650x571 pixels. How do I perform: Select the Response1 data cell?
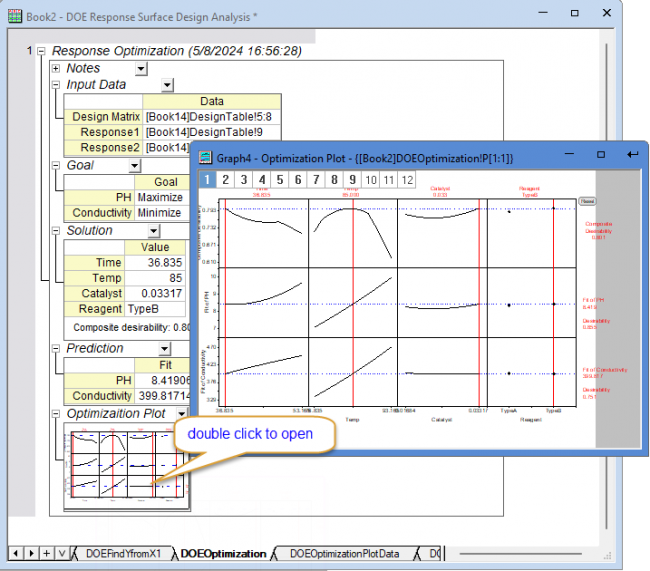pyautogui.click(x=212, y=132)
